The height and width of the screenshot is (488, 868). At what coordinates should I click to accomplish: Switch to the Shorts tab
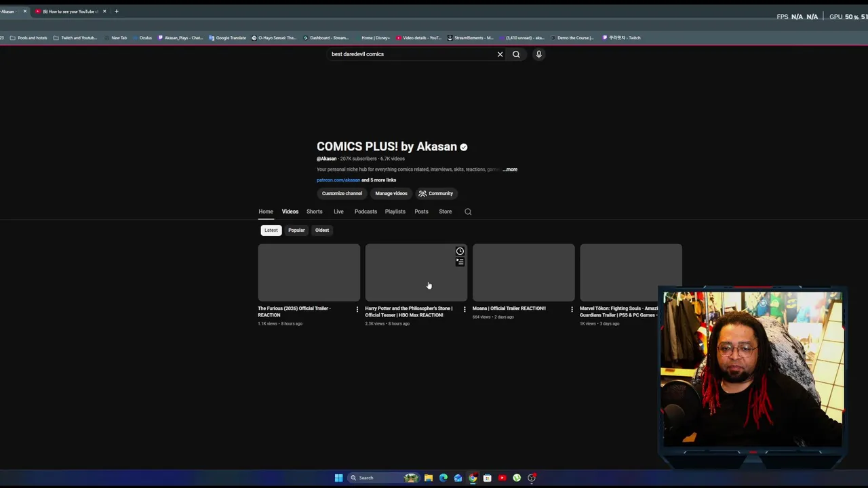click(x=315, y=211)
